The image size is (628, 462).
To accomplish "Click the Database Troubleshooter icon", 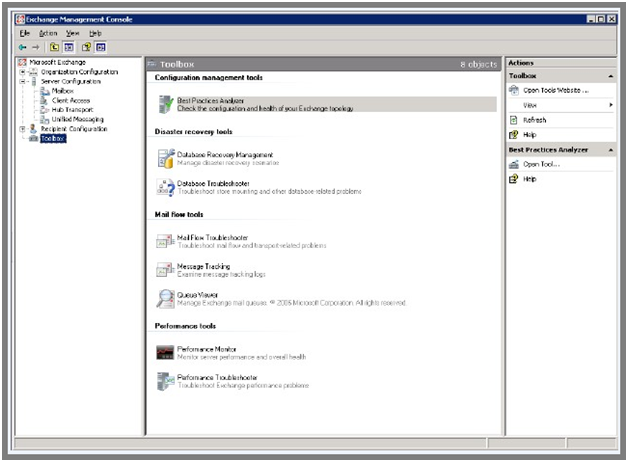I will coord(165,187).
